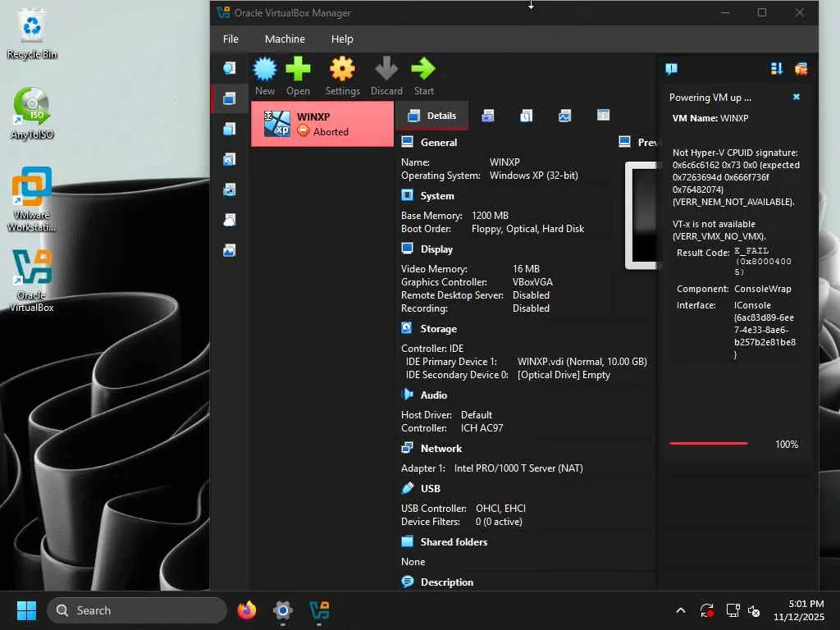840x630 pixels.
Task: Open machine Settings gear icon
Action: coord(342,69)
